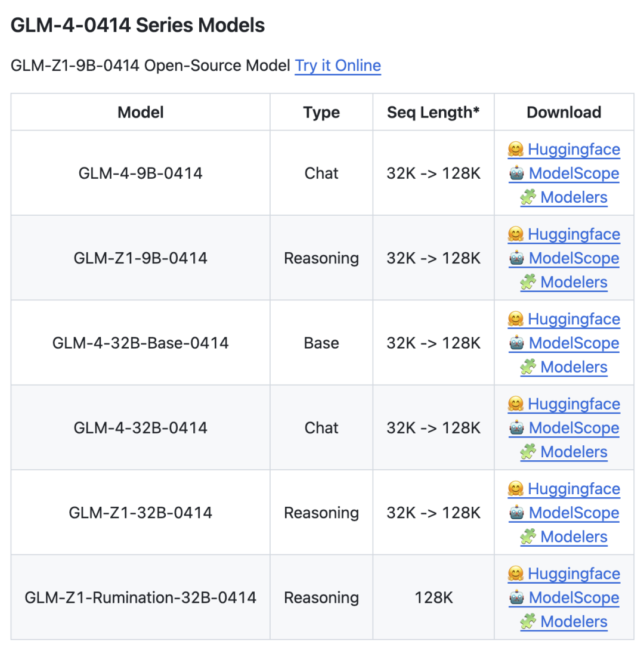Open ModelScope link for GLM-4-32B-0414

[574, 428]
